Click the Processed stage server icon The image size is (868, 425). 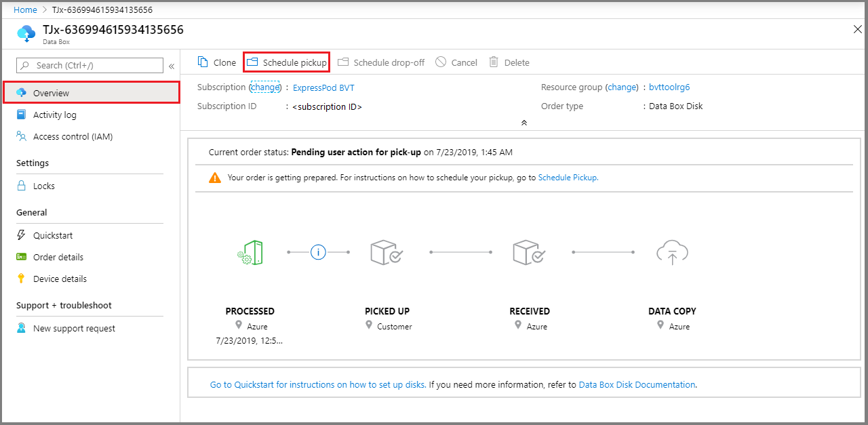(x=250, y=252)
